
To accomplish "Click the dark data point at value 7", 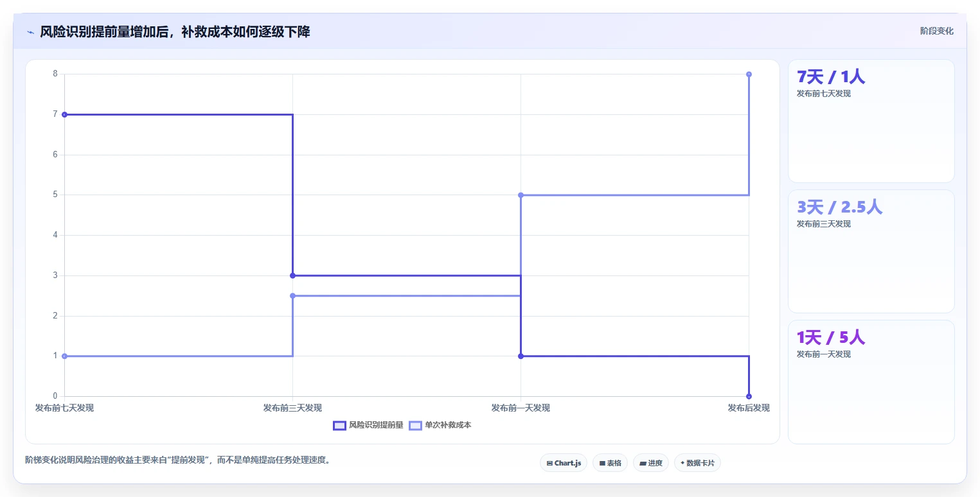I will click(x=64, y=114).
